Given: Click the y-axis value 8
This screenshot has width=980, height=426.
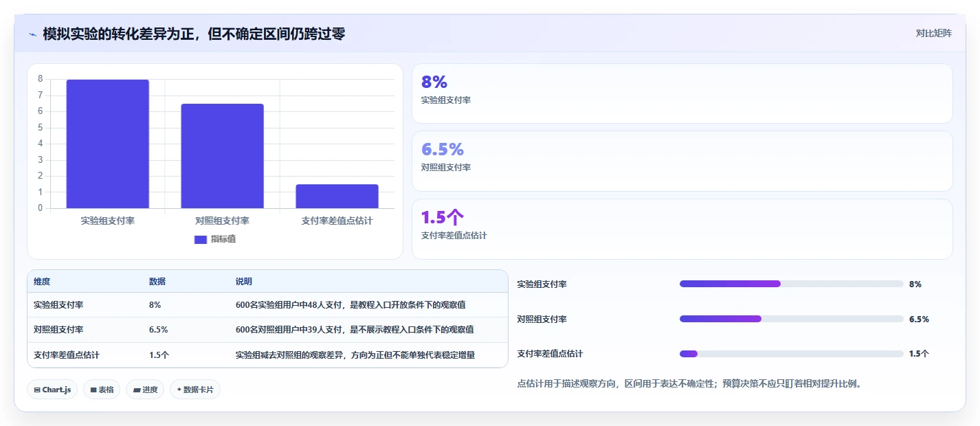Looking at the screenshot, I should pyautogui.click(x=40, y=78).
